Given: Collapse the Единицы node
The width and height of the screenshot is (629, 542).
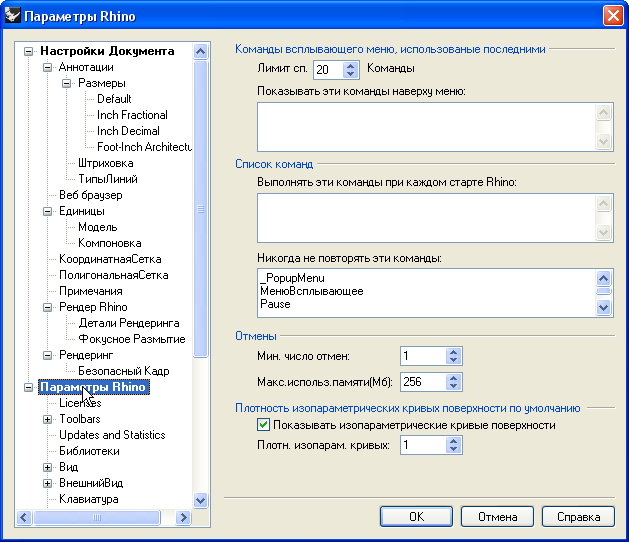Looking at the screenshot, I should [47, 211].
